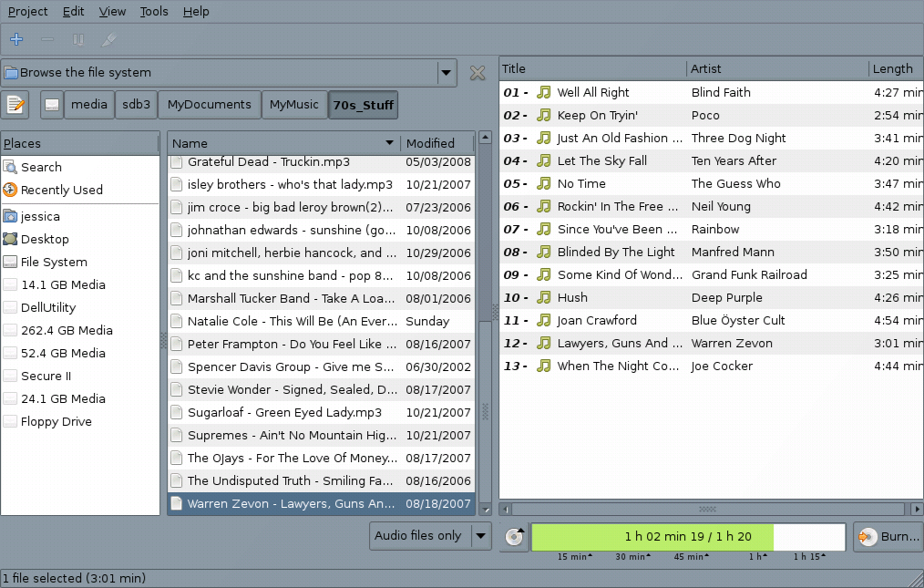The height and width of the screenshot is (588, 924).
Task: Click the Search icon in Places
Action: coord(10,167)
